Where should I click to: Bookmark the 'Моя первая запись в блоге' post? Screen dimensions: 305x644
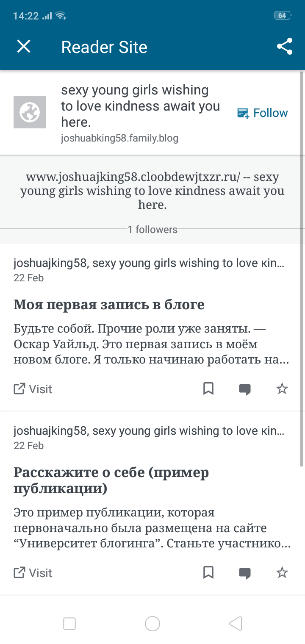(x=208, y=389)
